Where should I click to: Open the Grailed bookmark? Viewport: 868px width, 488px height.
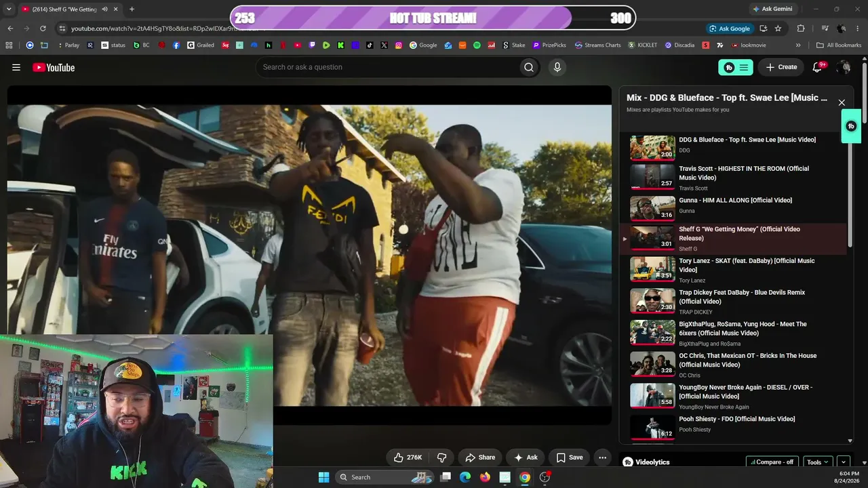pos(201,45)
